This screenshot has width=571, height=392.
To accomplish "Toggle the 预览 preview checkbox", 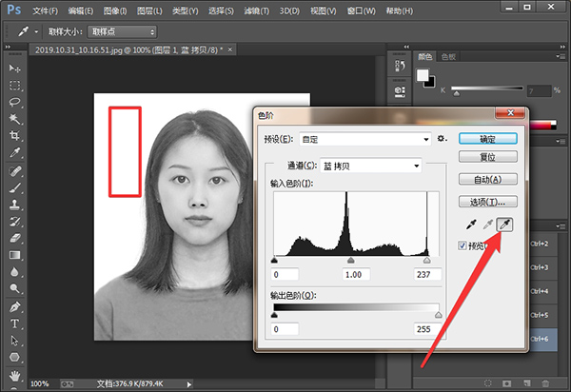I will click(x=463, y=245).
